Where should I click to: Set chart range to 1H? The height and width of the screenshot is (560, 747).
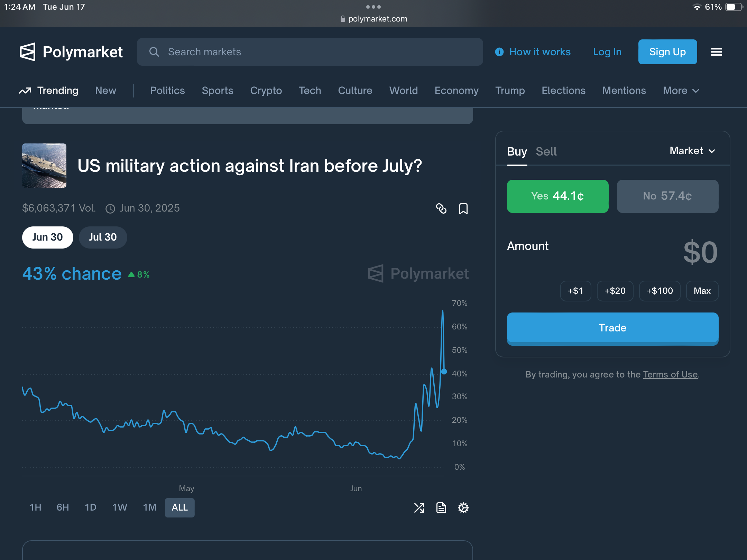pyautogui.click(x=35, y=507)
